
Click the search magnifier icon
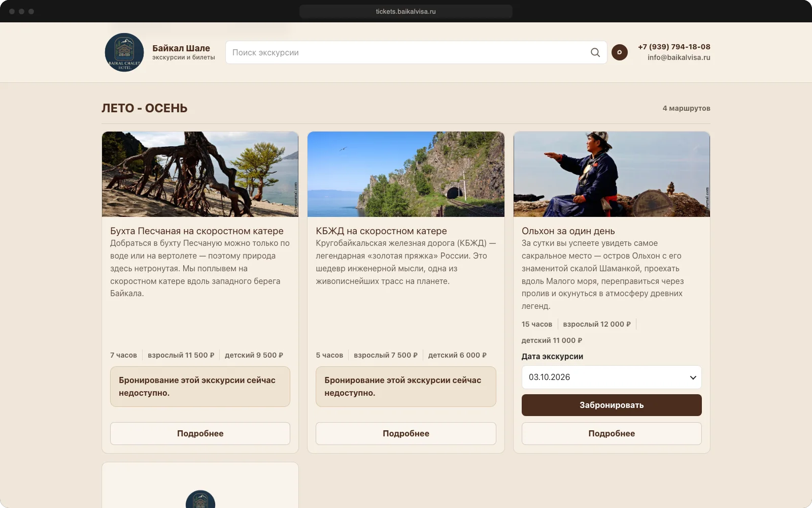click(595, 52)
